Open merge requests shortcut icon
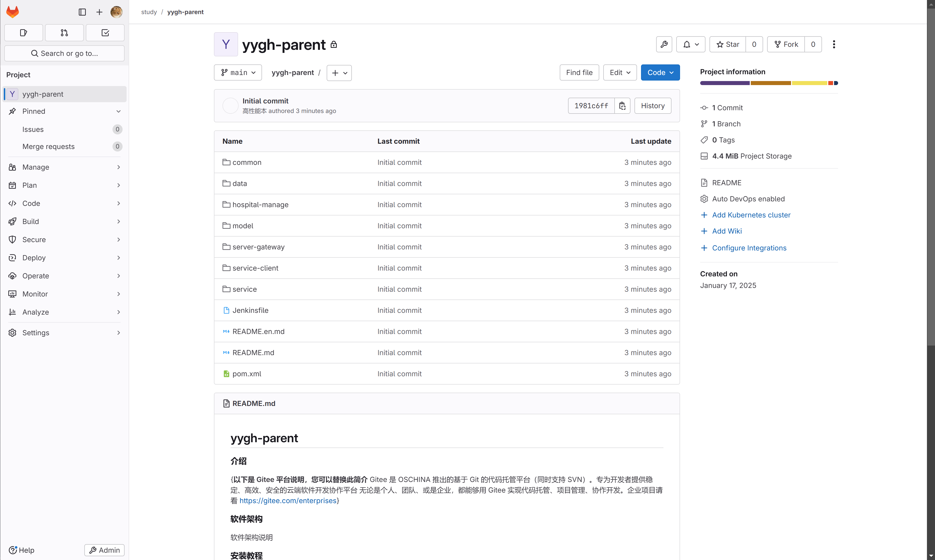Viewport: 935px width, 560px height. coord(64,33)
